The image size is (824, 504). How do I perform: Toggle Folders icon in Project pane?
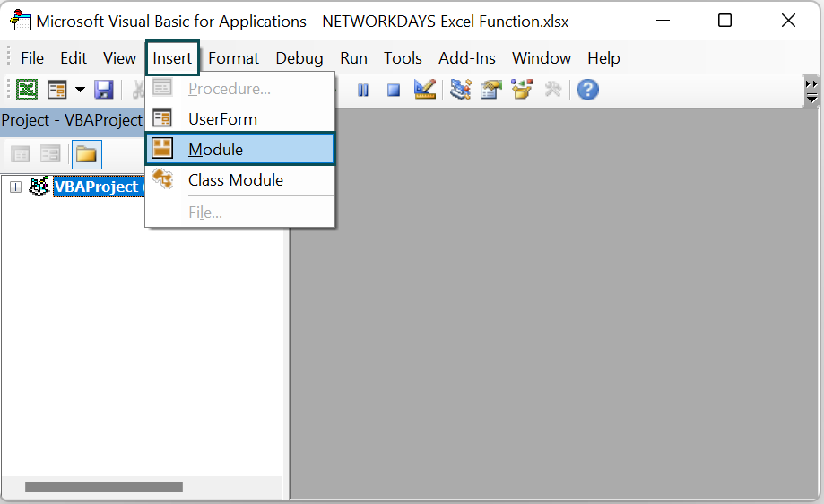(x=86, y=154)
